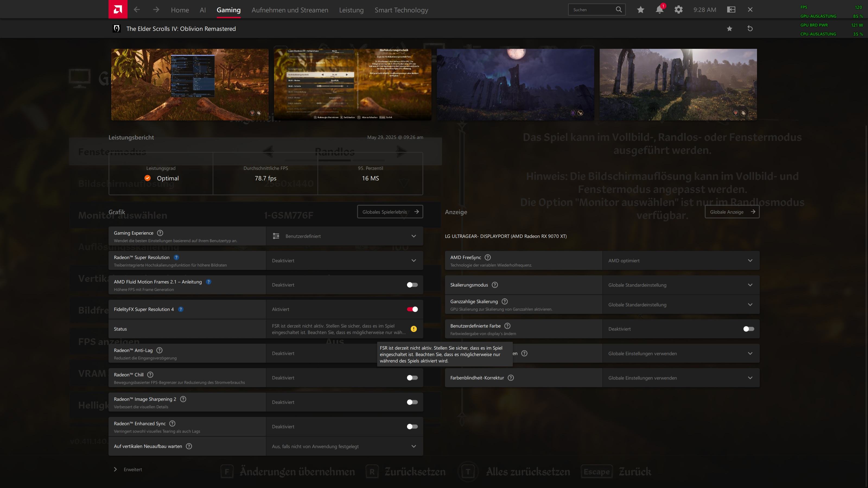Click the AMD logo home icon

(117, 9)
